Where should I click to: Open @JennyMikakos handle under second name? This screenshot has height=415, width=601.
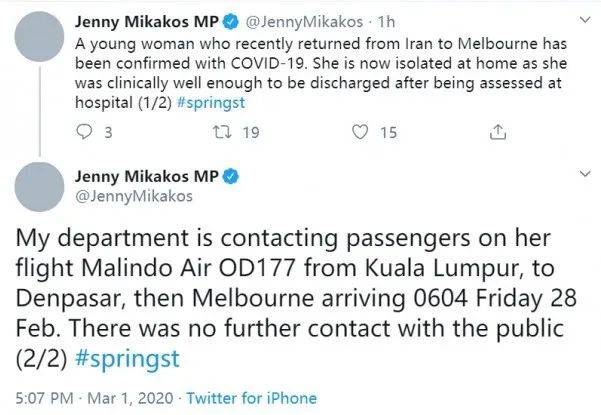click(x=134, y=197)
